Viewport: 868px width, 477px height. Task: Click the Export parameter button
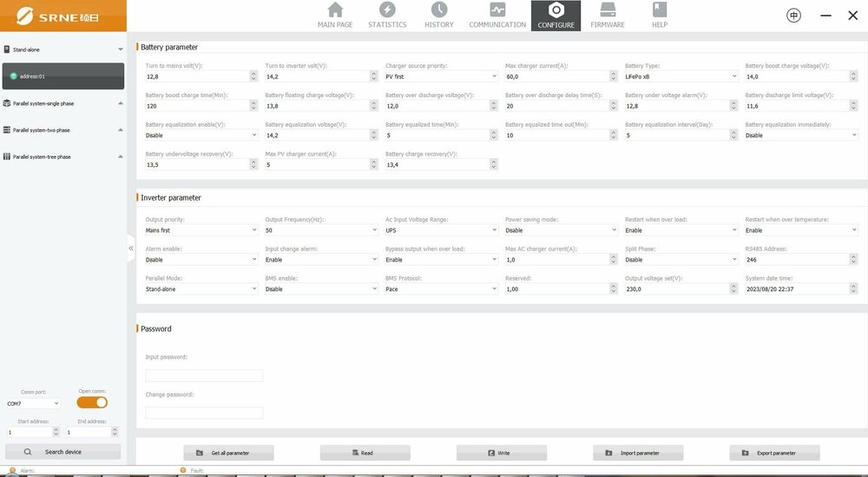click(x=774, y=453)
